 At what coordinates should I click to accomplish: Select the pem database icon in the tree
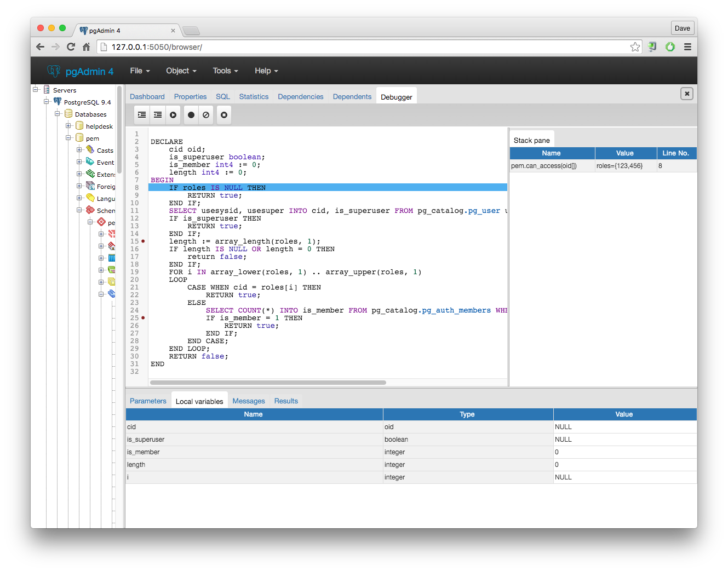[x=79, y=138]
